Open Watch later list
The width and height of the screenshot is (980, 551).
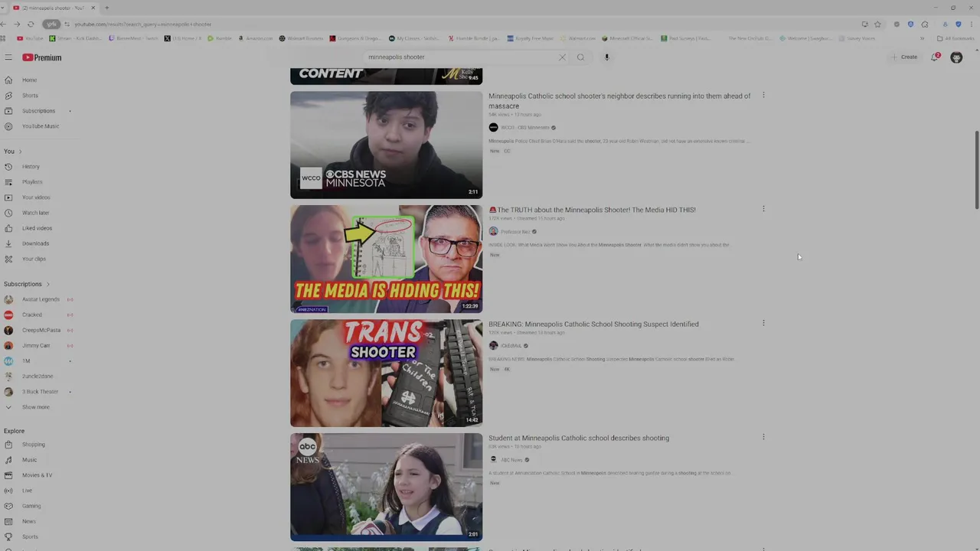(37, 213)
